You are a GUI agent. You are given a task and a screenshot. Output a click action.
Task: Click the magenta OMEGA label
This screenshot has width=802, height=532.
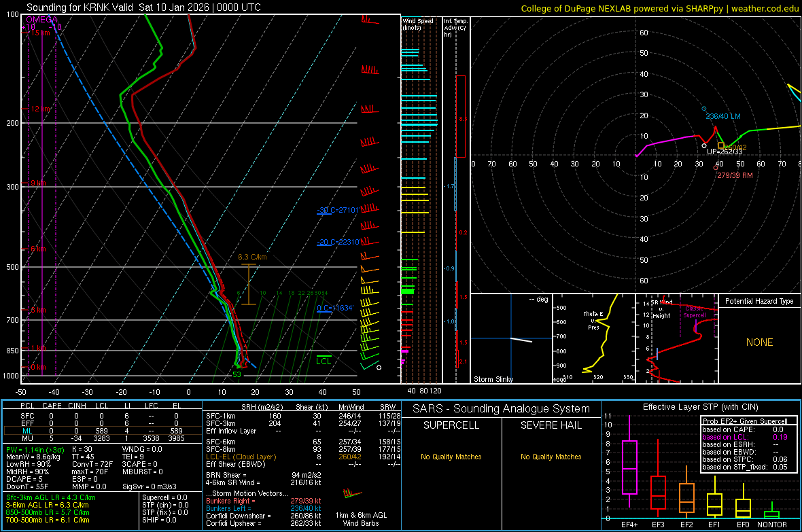pyautogui.click(x=42, y=20)
